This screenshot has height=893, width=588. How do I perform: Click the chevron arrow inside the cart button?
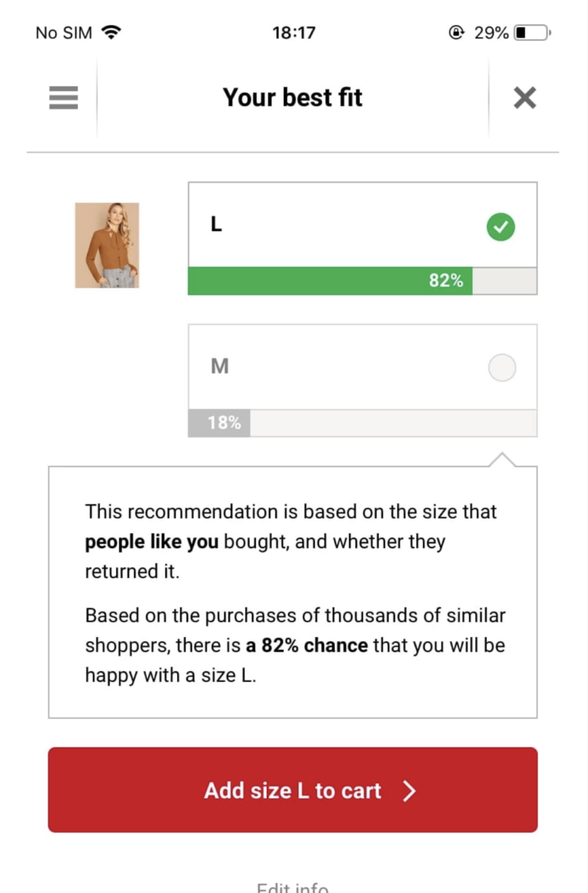click(409, 790)
